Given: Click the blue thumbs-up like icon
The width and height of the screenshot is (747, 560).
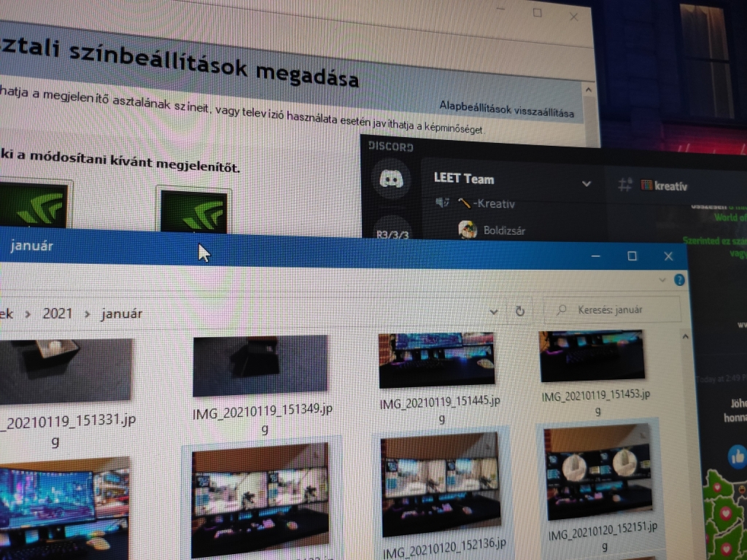Looking at the screenshot, I should 737,456.
